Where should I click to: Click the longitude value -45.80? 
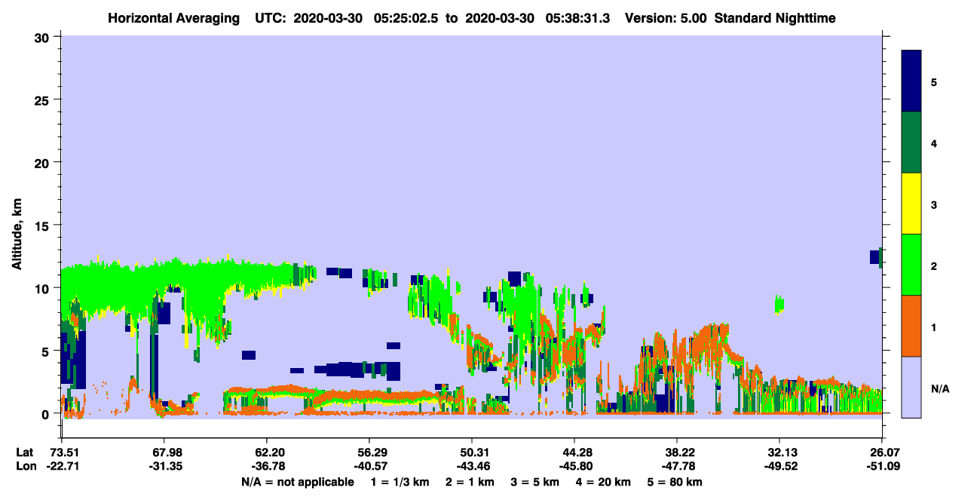click(574, 466)
